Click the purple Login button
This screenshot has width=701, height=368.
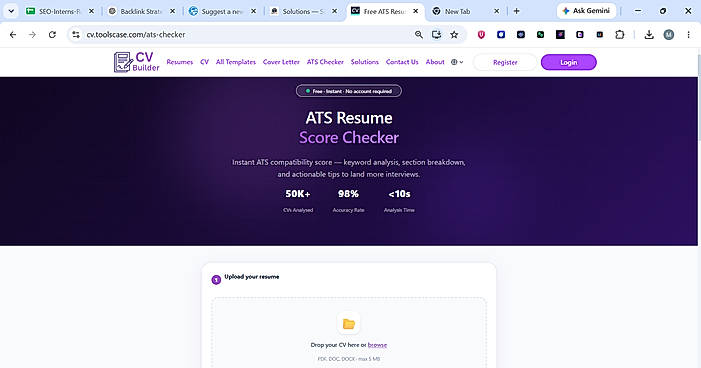[569, 62]
